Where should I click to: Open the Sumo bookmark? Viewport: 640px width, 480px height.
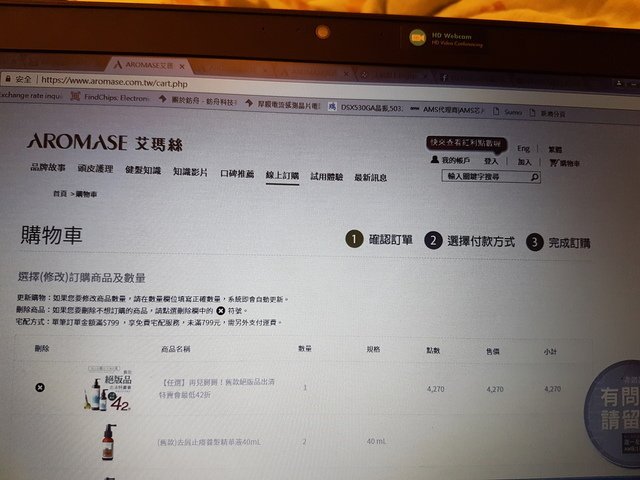[x=507, y=111]
